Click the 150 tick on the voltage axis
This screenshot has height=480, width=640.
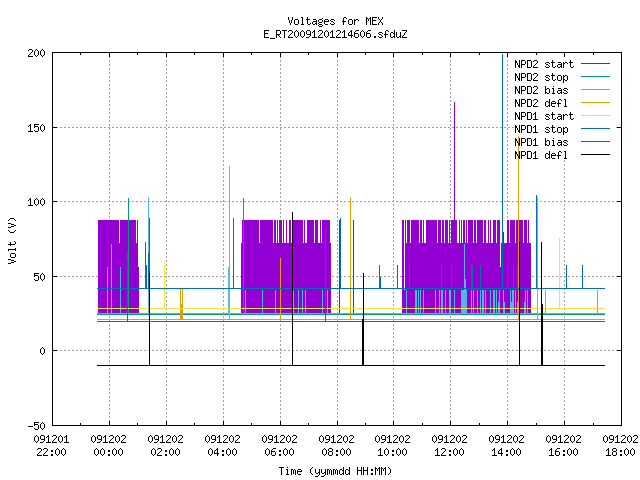36,128
